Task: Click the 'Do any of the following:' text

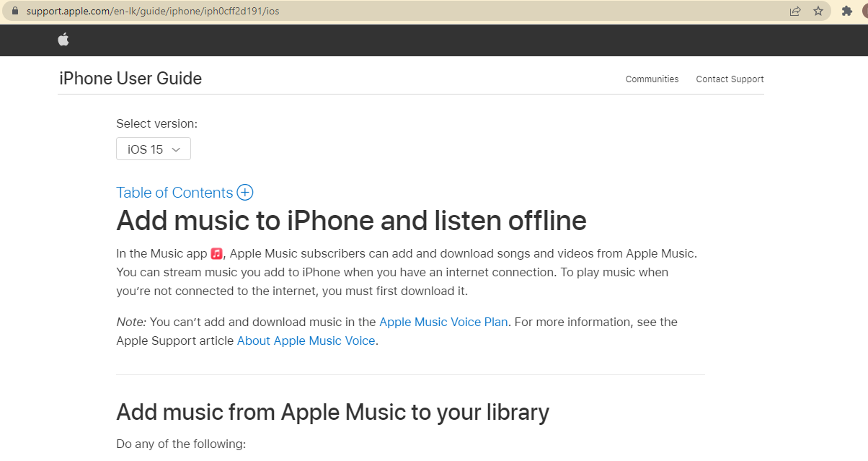Action: click(181, 444)
